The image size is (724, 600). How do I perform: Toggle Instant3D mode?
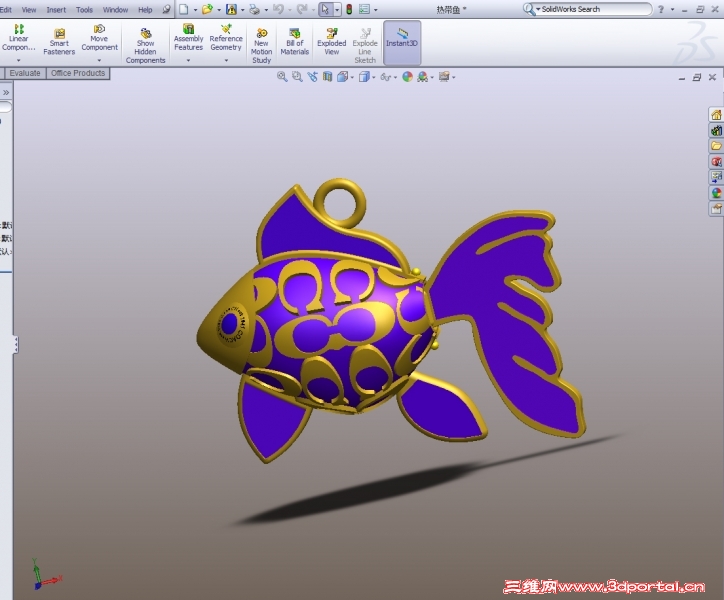point(402,42)
